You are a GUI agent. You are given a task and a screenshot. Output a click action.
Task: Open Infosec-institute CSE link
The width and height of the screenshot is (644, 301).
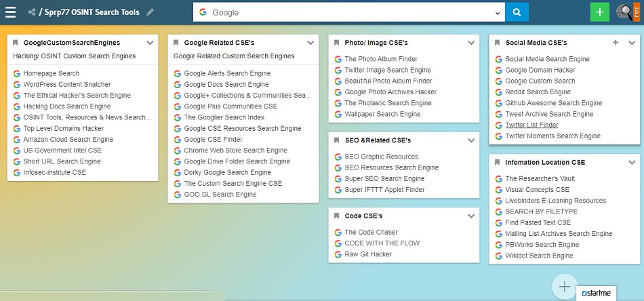click(55, 172)
